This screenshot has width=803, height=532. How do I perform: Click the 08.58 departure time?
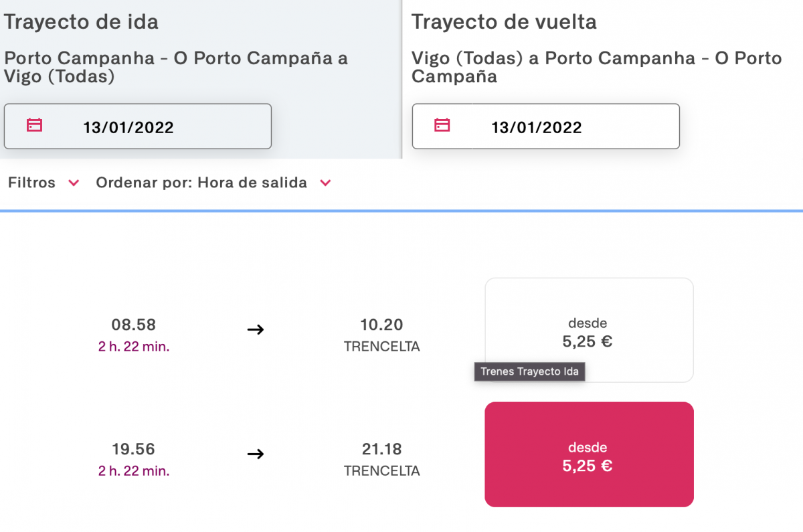pyautogui.click(x=134, y=325)
